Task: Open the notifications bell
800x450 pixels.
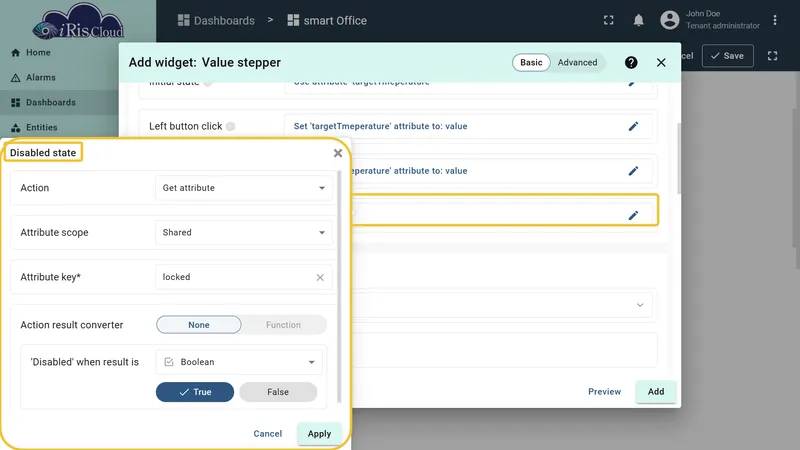Action: point(638,20)
